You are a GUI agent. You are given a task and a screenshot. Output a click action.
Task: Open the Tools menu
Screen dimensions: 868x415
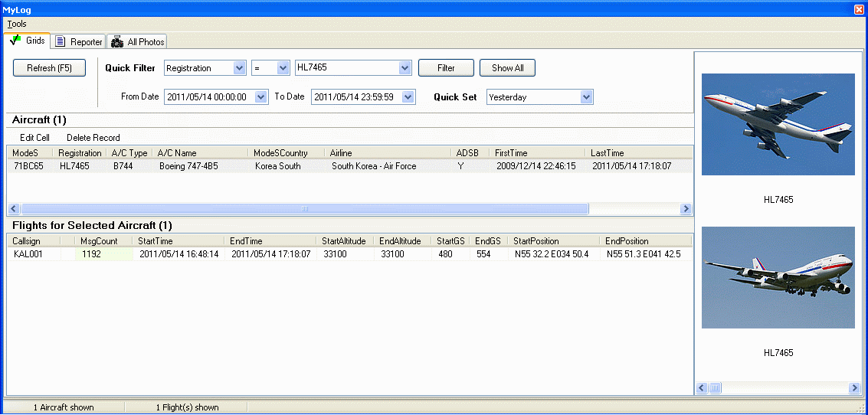coord(17,24)
